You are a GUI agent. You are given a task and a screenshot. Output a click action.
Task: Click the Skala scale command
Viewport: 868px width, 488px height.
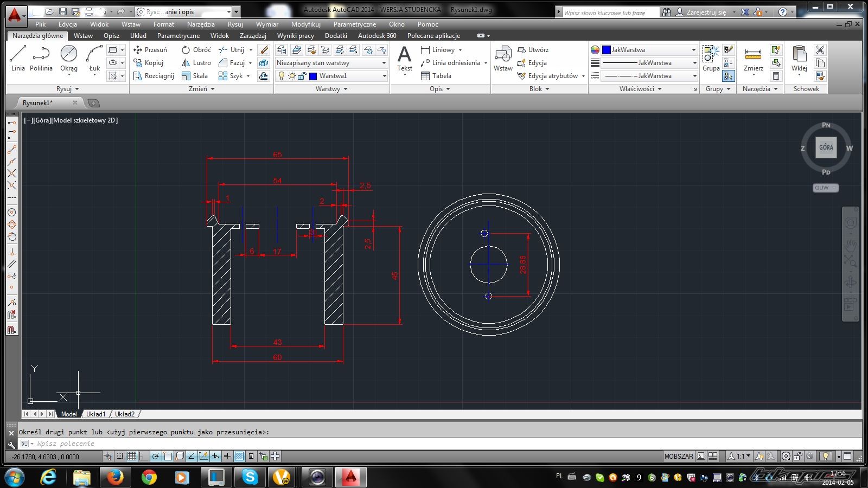coord(195,76)
